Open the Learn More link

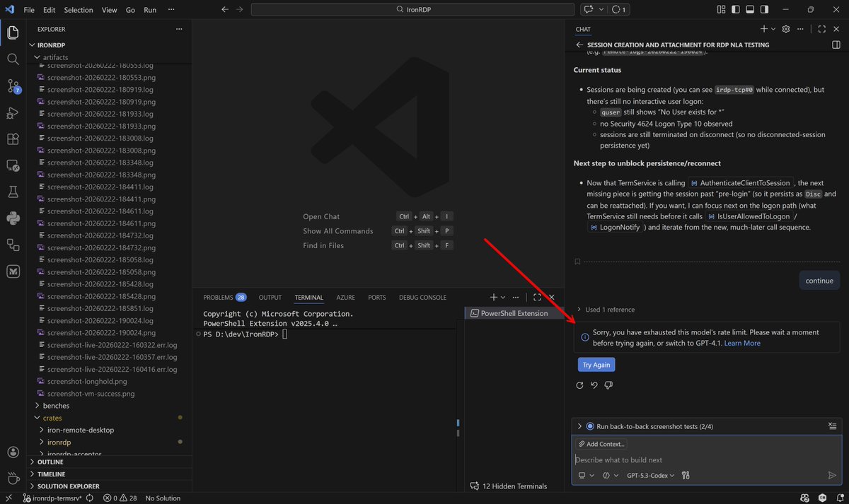pyautogui.click(x=742, y=343)
